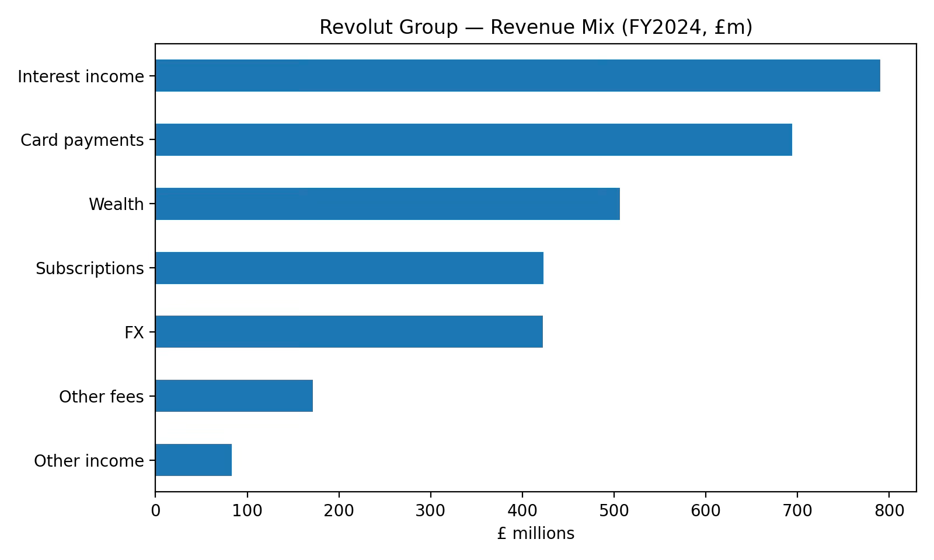Click the 'Other fees' axis label

click(101, 397)
